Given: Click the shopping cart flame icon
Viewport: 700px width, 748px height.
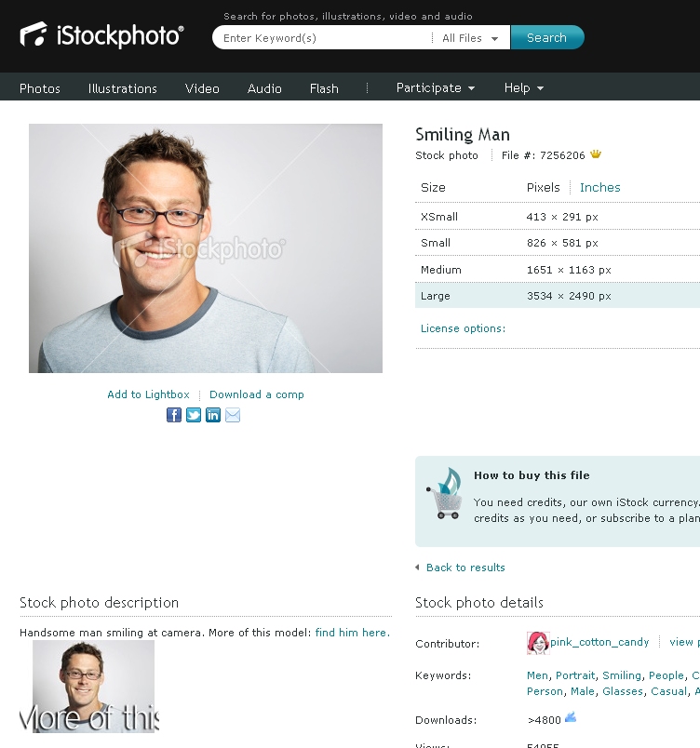Looking at the screenshot, I should (x=445, y=493).
